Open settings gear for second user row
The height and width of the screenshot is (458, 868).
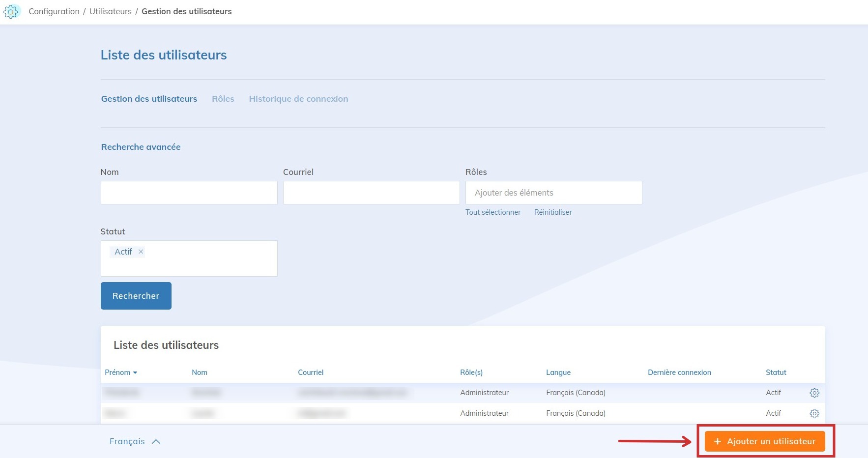coord(814,413)
